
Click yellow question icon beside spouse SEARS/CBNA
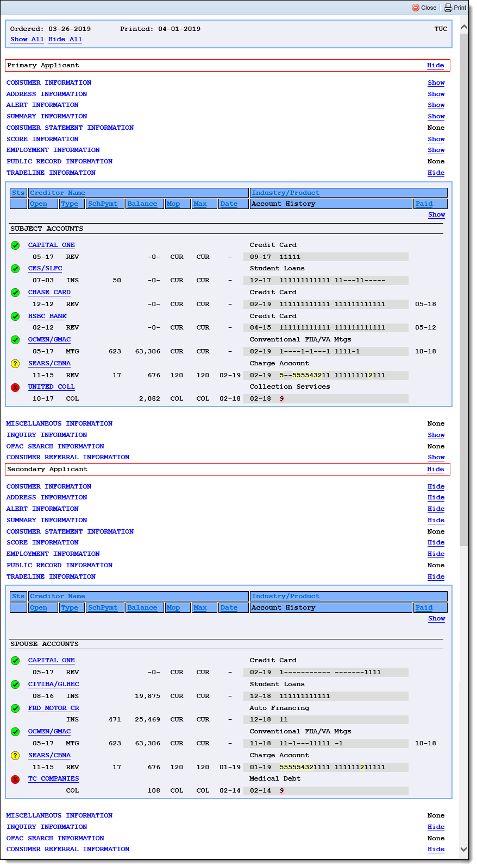[15, 756]
